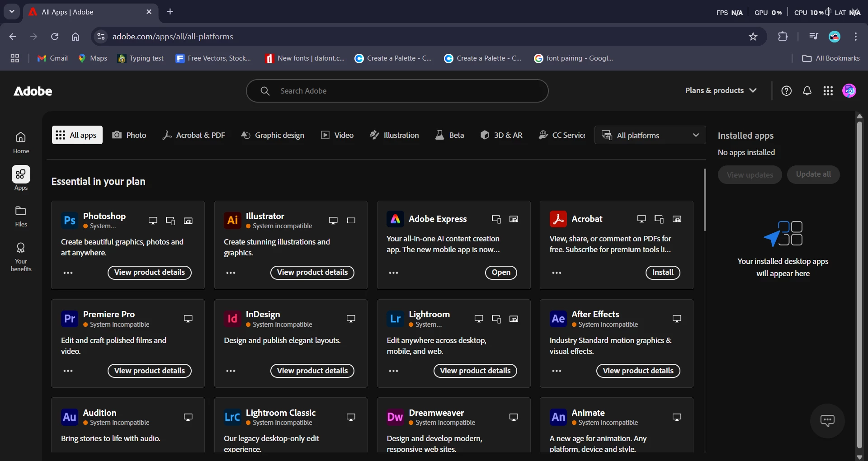Expand Plans & products menu
The height and width of the screenshot is (461, 868).
coord(721,90)
